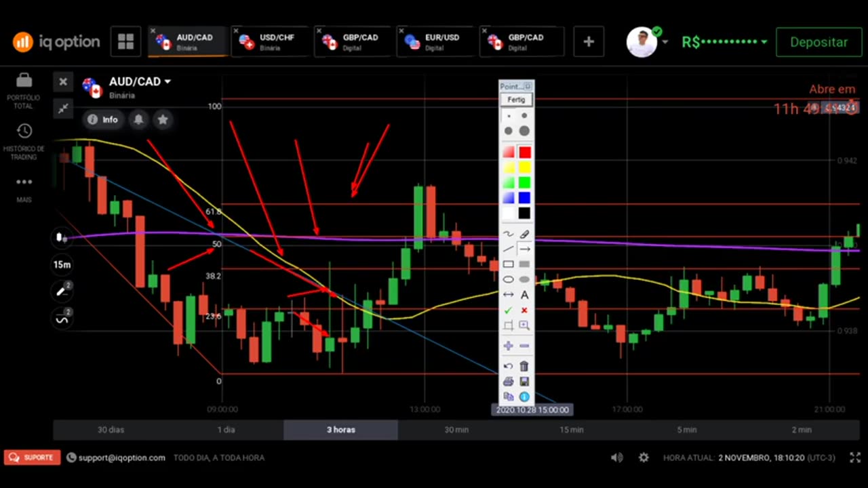The width and height of the screenshot is (868, 488).
Task: Select Pointofix highlighter marker tool
Action: (x=524, y=235)
